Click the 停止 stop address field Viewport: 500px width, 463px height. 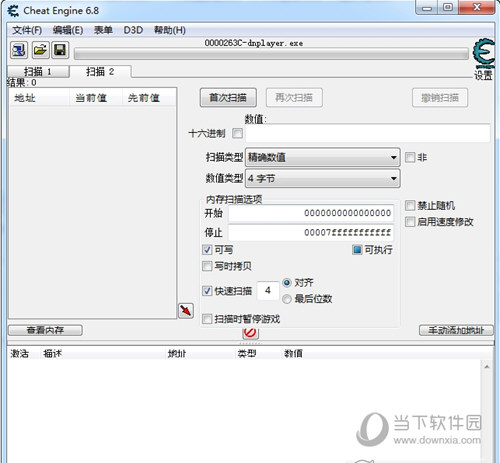(311, 233)
